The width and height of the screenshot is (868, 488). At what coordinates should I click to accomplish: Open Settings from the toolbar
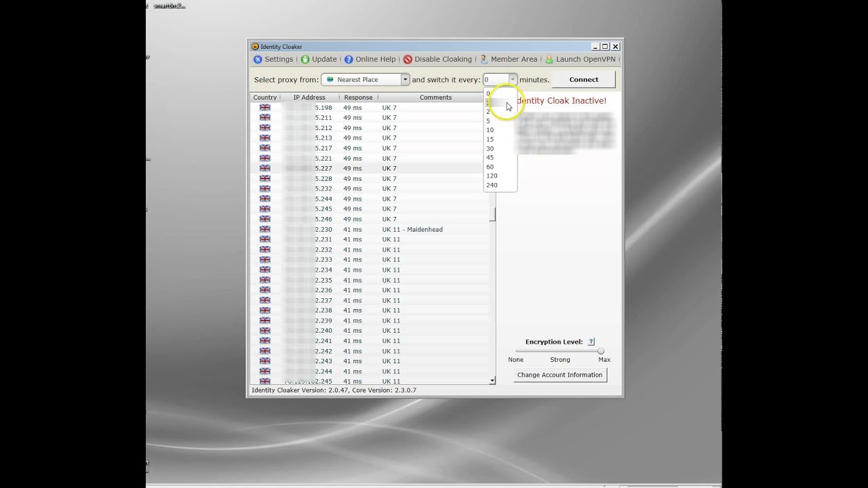pyautogui.click(x=273, y=60)
